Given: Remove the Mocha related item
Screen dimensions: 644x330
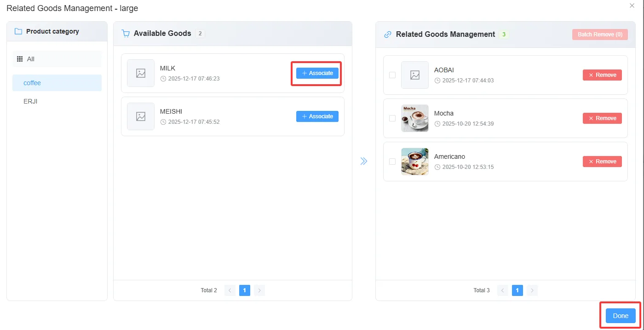Looking at the screenshot, I should (x=602, y=118).
